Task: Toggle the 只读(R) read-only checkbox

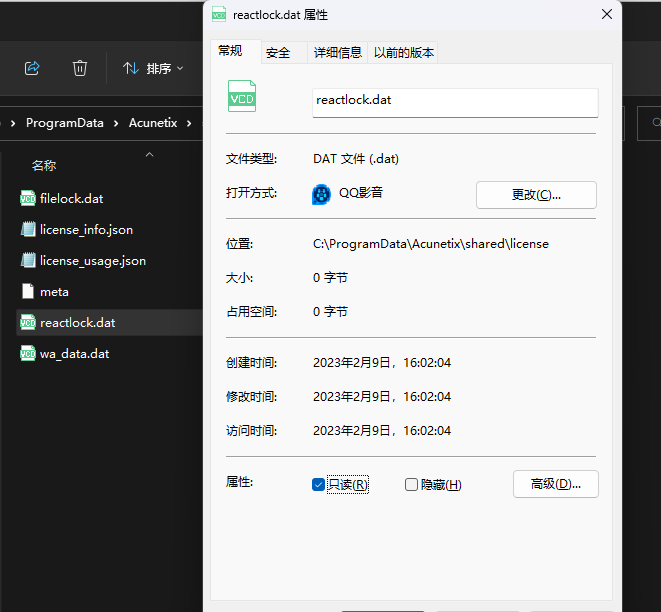Action: coord(318,485)
